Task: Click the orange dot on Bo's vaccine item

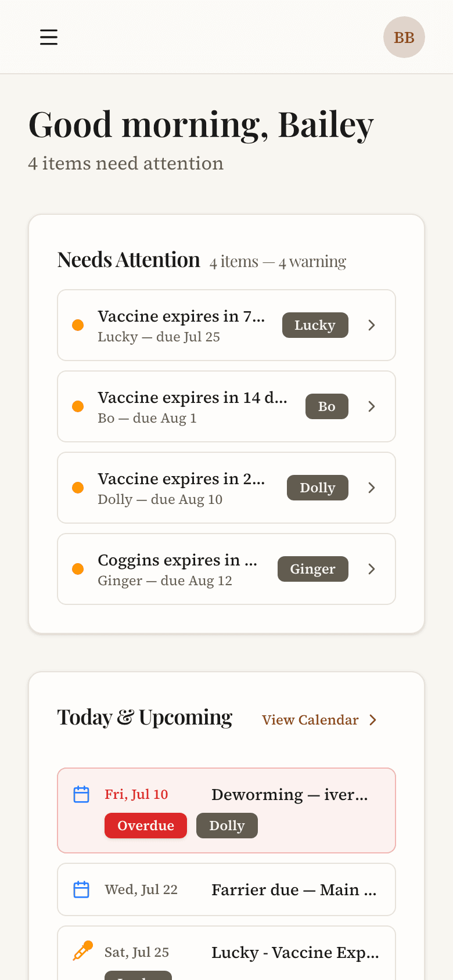Action: (x=78, y=406)
